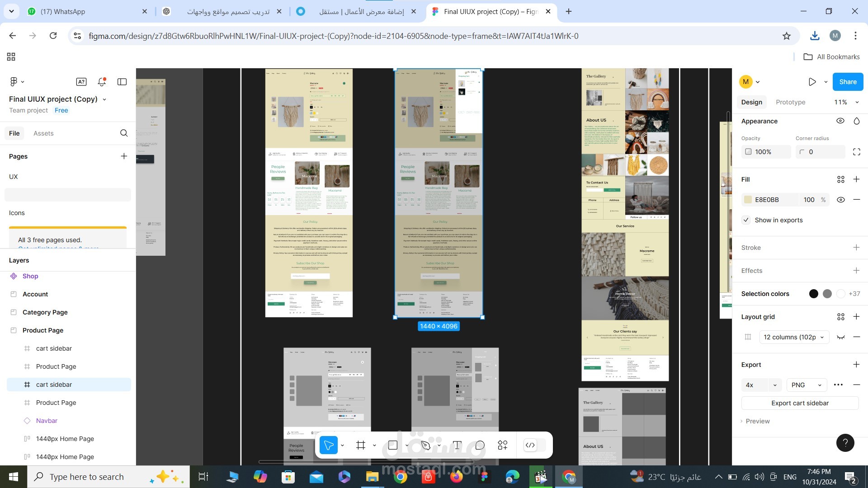Image resolution: width=868 pixels, height=488 pixels.
Task: Click the search icon in File panel
Action: coord(124,133)
